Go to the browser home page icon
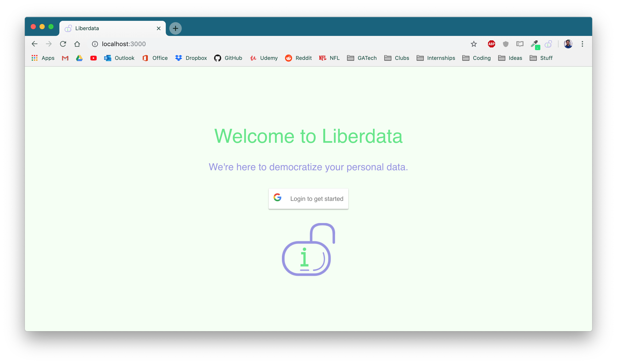The height and width of the screenshot is (364, 617). [77, 44]
